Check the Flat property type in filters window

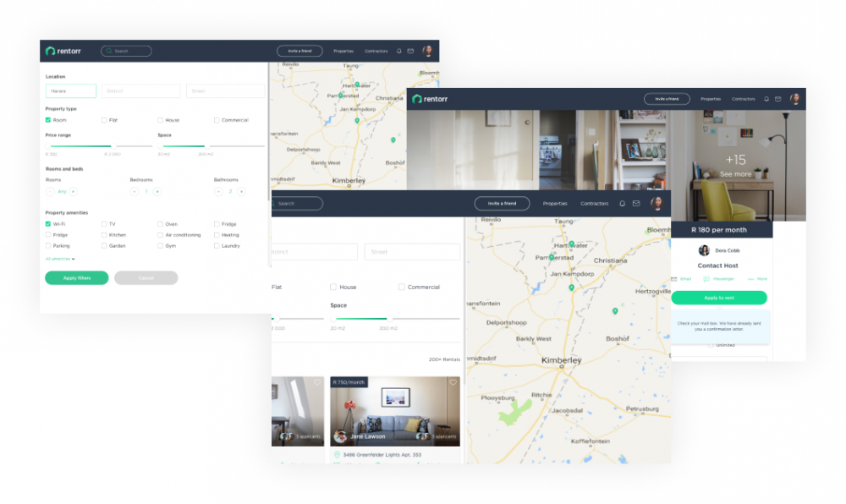click(x=104, y=120)
